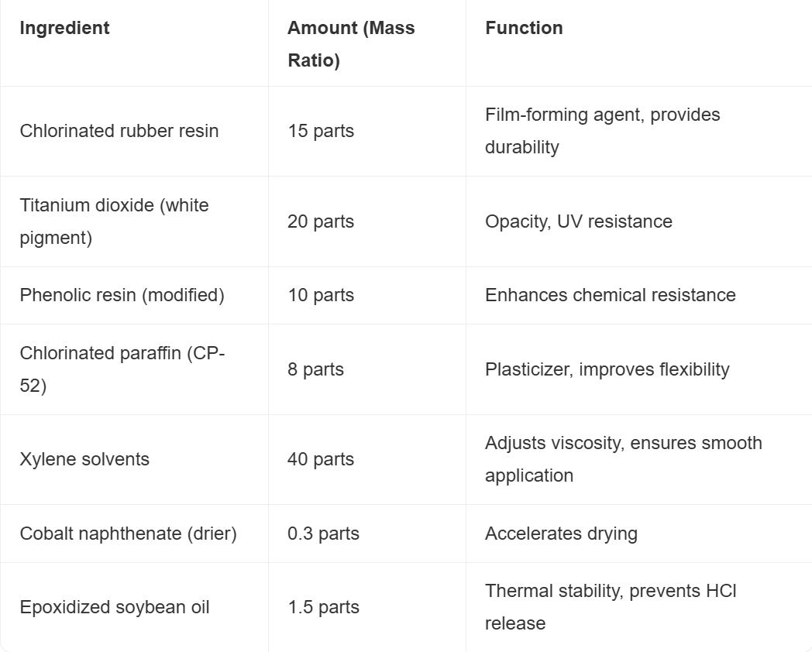
Task: Click Opacity, UV resistance text
Action: click(578, 221)
